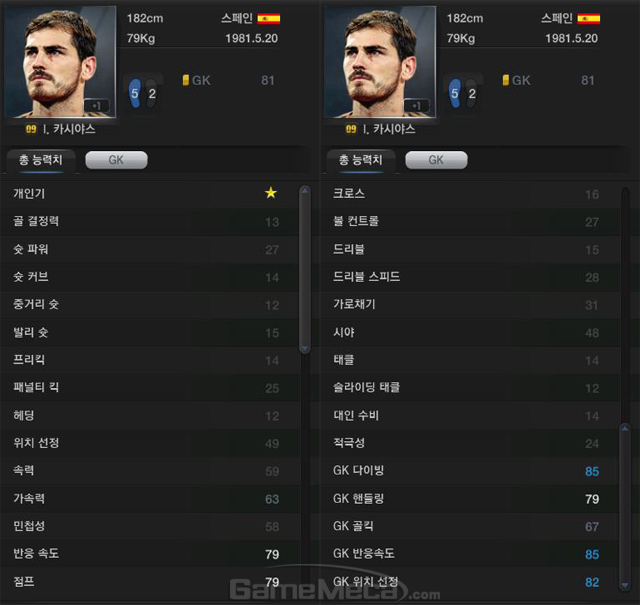Screen dimensions: 640x605
Task: Click the dark right foot icon in right panel
Action: 472,93
